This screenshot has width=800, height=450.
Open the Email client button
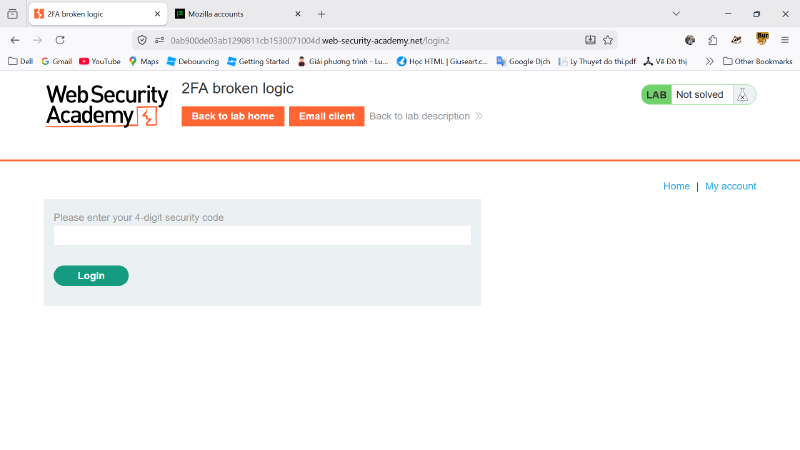pos(327,116)
